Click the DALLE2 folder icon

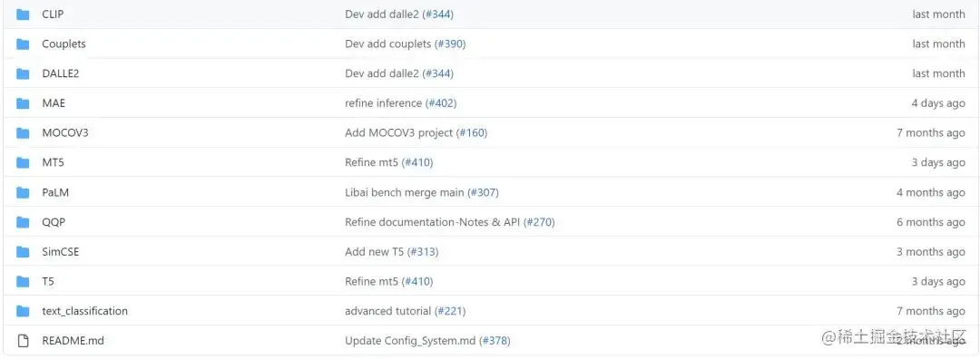pyautogui.click(x=23, y=73)
